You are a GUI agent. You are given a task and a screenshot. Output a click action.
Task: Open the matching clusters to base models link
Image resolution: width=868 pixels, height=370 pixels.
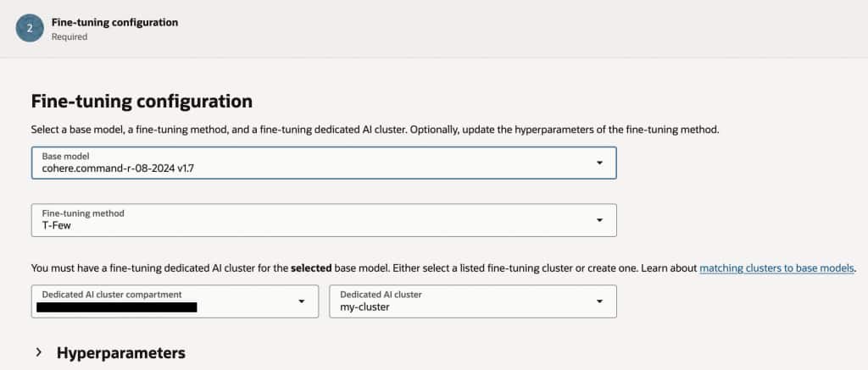click(x=777, y=268)
